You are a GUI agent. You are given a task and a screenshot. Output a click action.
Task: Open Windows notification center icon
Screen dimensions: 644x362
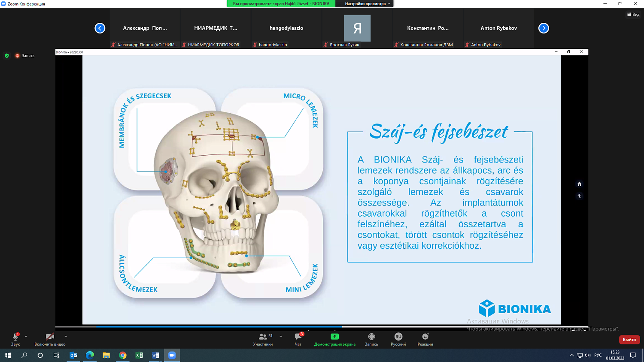click(x=633, y=355)
